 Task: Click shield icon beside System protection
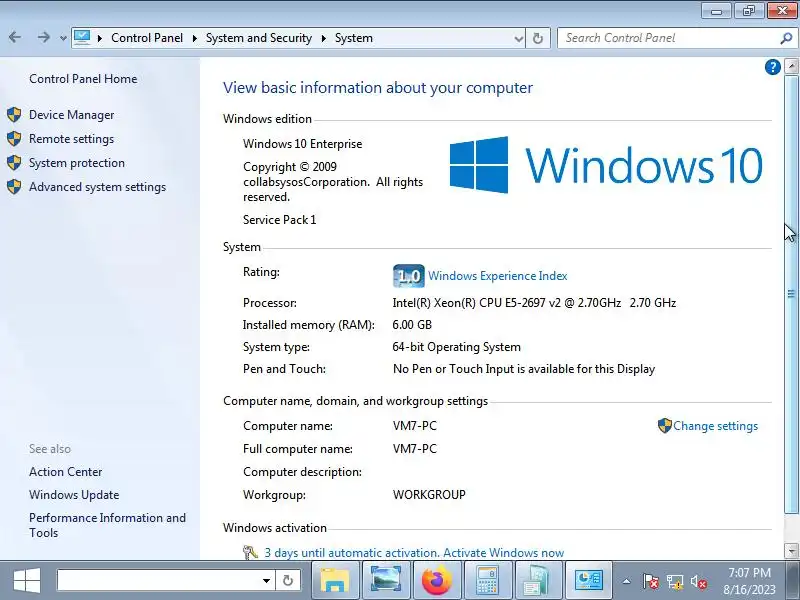(14, 163)
